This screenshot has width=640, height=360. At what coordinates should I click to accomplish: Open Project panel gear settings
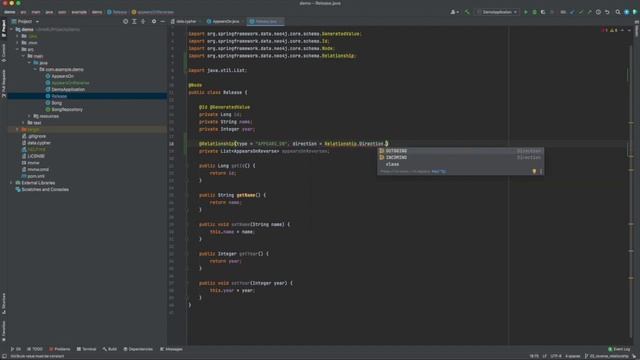tap(154, 21)
